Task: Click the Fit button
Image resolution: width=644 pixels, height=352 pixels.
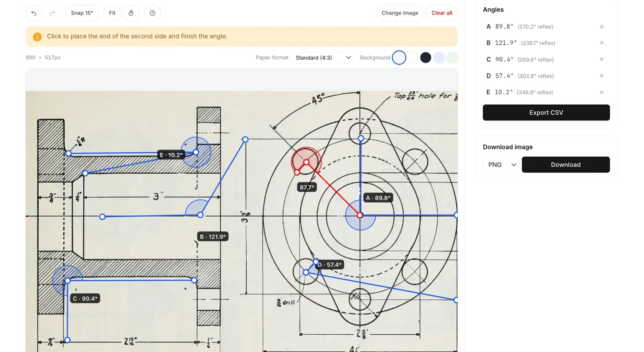Action: point(112,13)
